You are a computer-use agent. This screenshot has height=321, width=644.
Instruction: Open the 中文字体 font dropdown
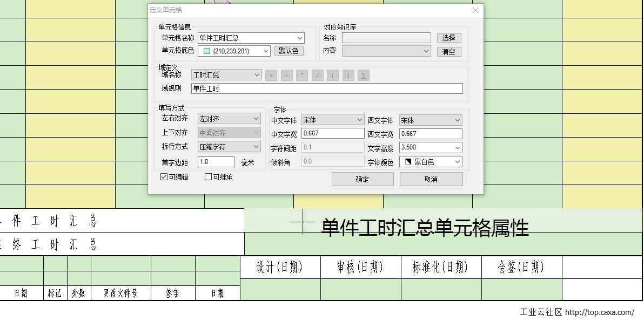pyautogui.click(x=360, y=120)
